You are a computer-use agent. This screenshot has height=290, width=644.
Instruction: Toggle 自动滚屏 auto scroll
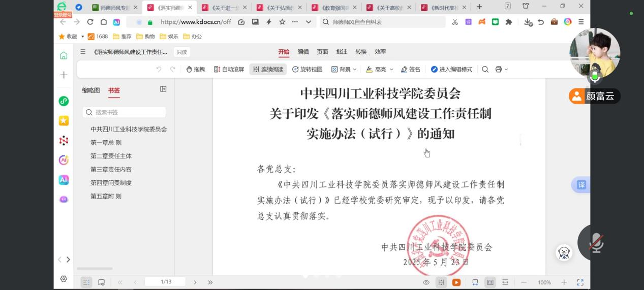[229, 70]
